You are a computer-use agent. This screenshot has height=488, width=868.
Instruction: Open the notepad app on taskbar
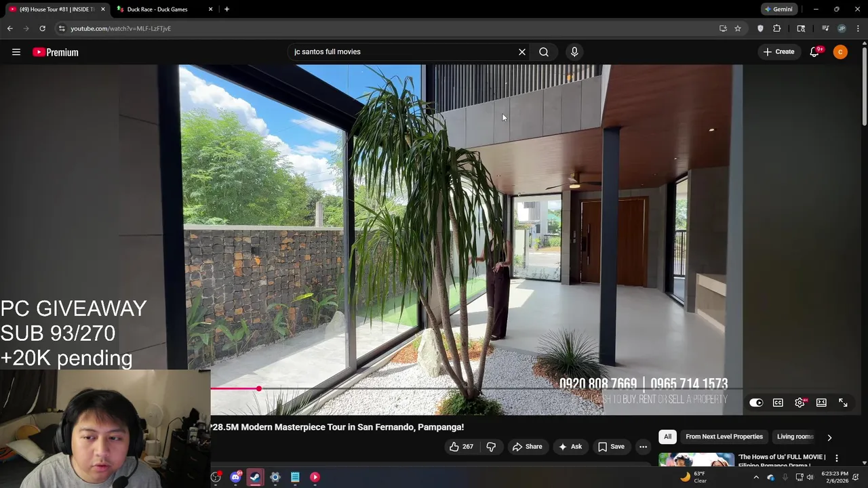[x=295, y=477]
